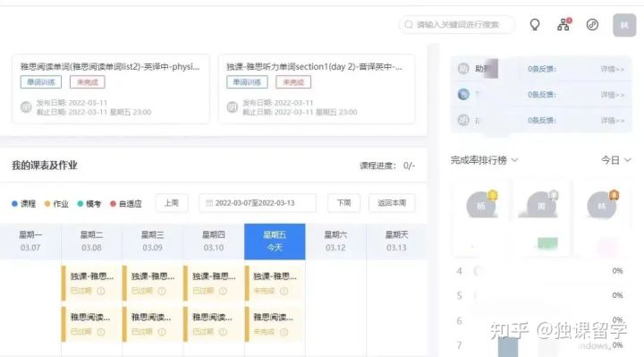Select the 星期五 今天 column header

coord(275,242)
